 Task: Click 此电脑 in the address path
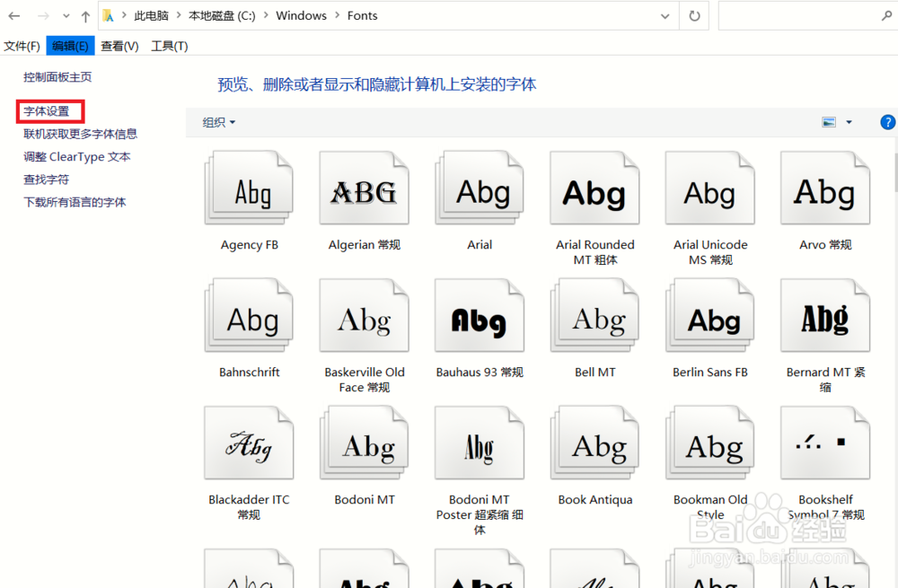[x=151, y=15]
